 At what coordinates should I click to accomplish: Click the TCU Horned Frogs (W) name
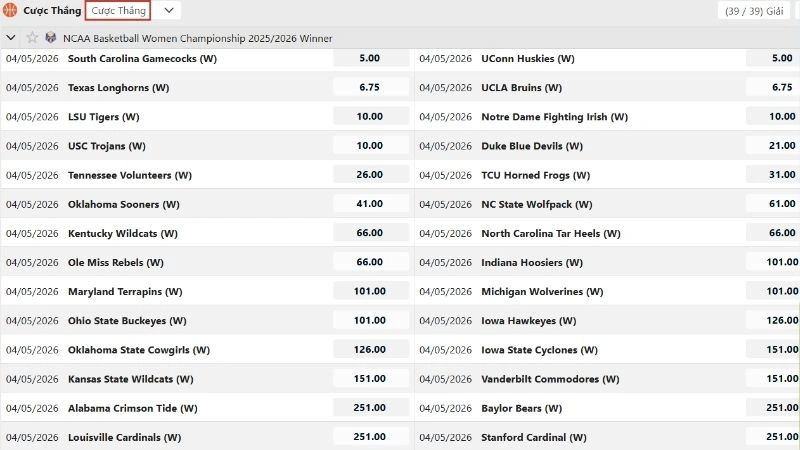(x=536, y=175)
